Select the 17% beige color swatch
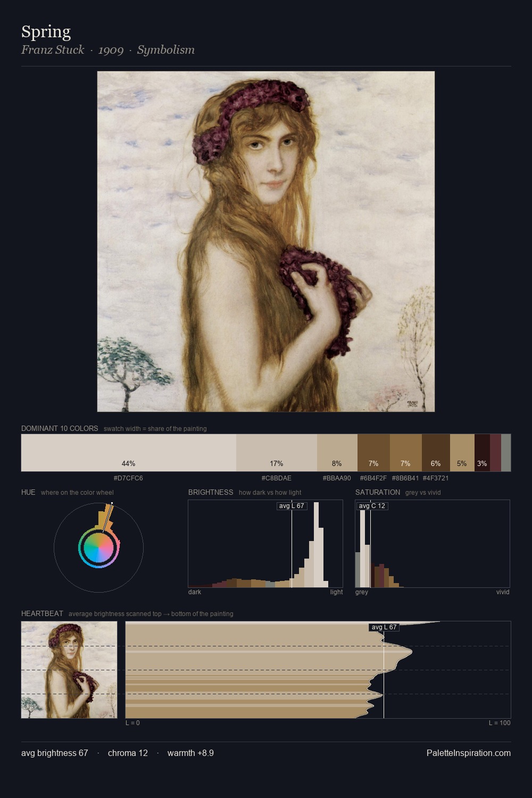This screenshot has width=532, height=798. [x=277, y=453]
